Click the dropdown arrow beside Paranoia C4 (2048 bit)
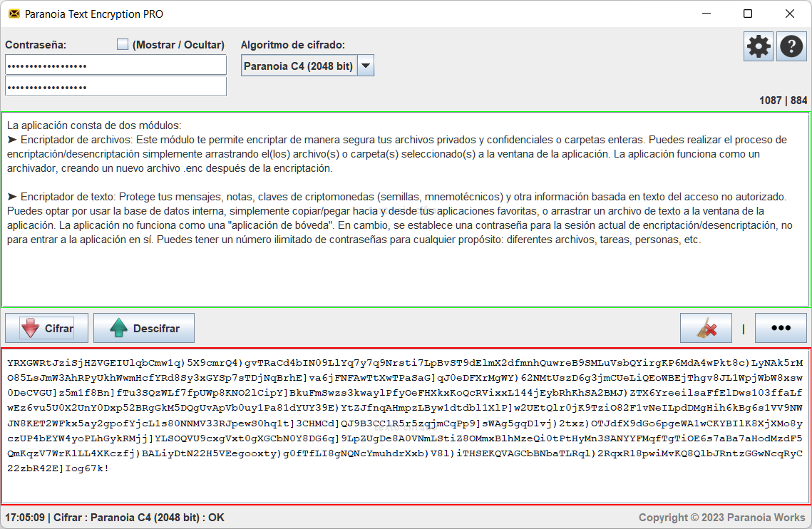The width and height of the screenshot is (812, 529). (x=366, y=65)
